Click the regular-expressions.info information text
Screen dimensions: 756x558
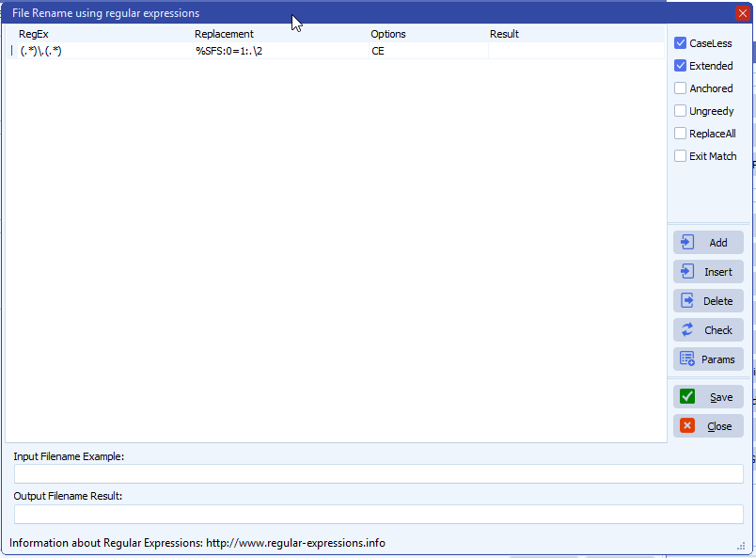pos(197,543)
